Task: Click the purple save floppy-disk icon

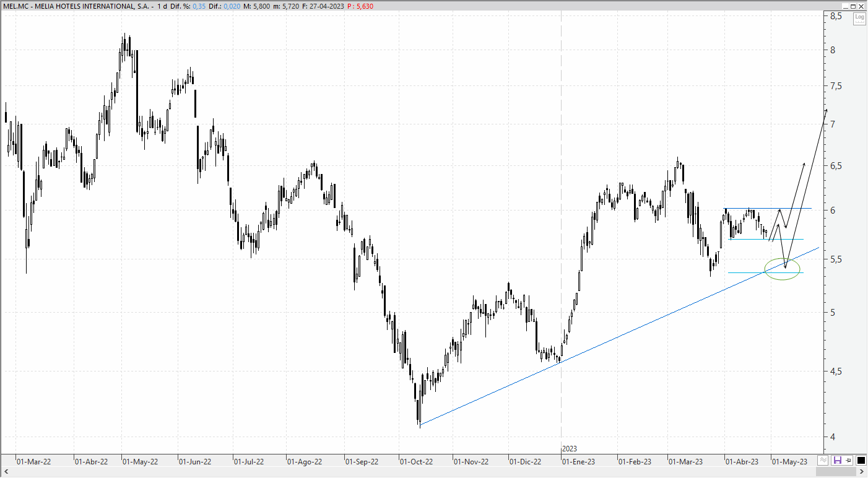Action: (x=838, y=460)
